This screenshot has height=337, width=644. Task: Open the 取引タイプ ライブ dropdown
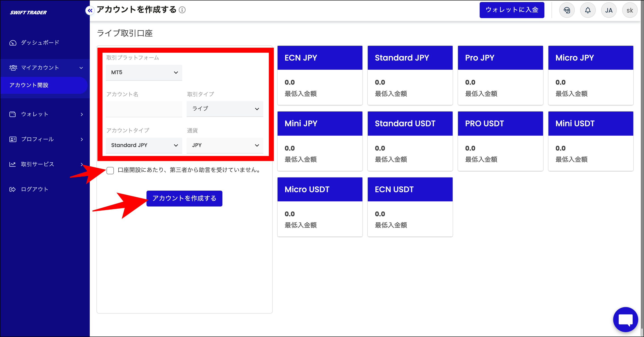tap(225, 109)
